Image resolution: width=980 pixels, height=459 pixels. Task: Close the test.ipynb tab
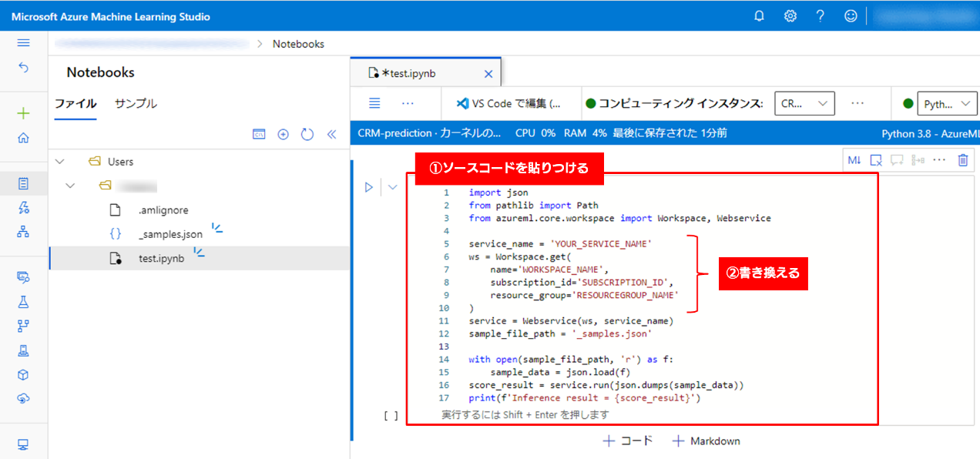[x=488, y=74]
